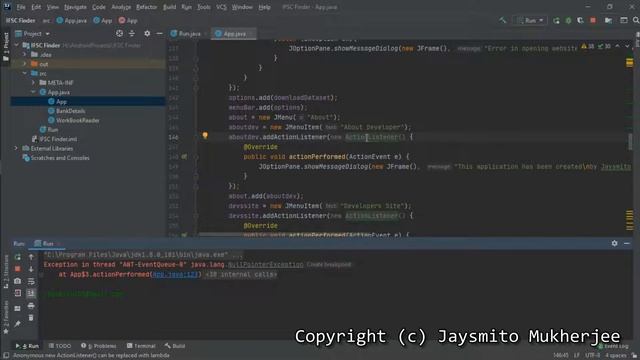This screenshot has width=640, height=360.
Task: Expand the .idea folder
Action: pos(24,54)
